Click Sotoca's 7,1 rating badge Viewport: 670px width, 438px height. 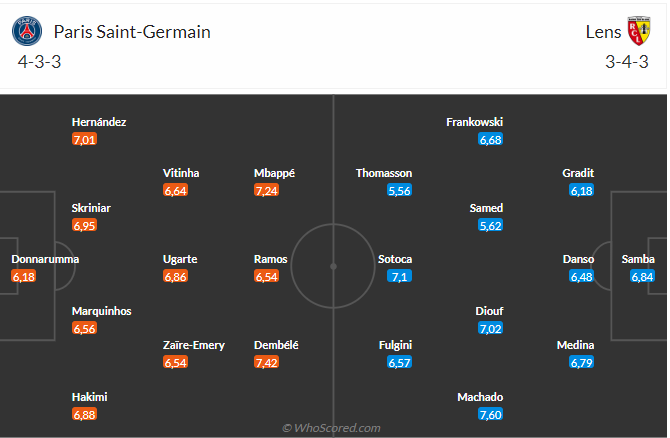400,276
